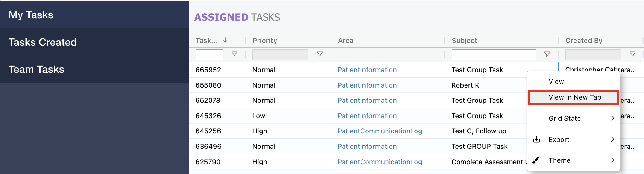
Task: Open PatientInformation link for task 665952
Action: click(367, 70)
